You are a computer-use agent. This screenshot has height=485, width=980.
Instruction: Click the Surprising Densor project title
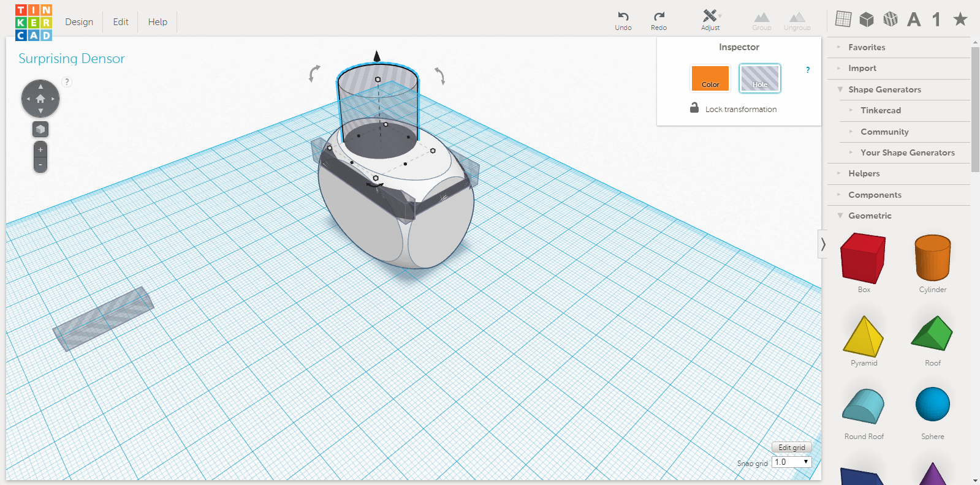point(72,58)
